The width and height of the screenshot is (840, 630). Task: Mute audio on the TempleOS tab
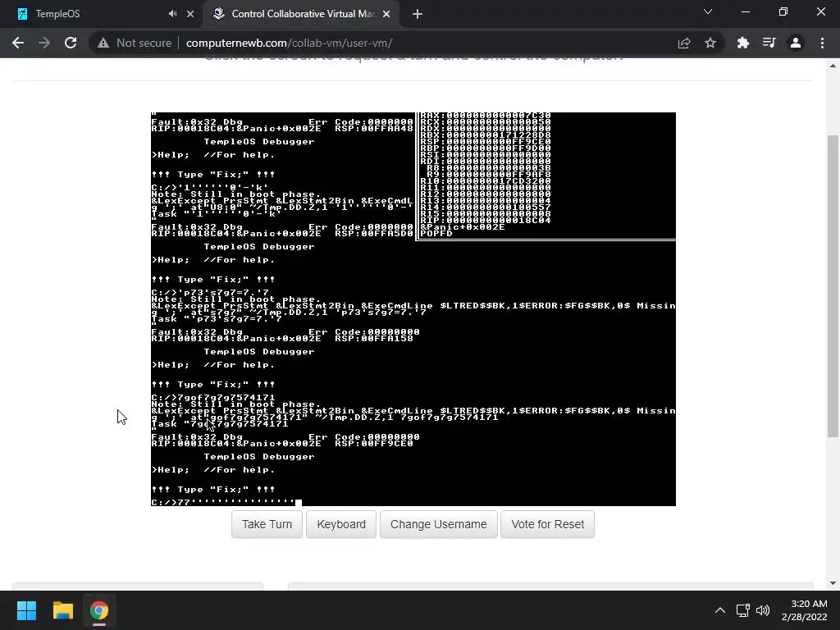pyautogui.click(x=172, y=14)
